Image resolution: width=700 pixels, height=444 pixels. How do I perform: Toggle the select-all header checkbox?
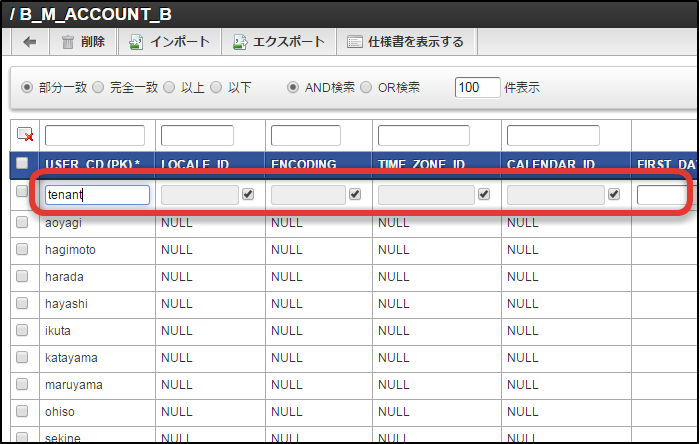tap(22, 163)
